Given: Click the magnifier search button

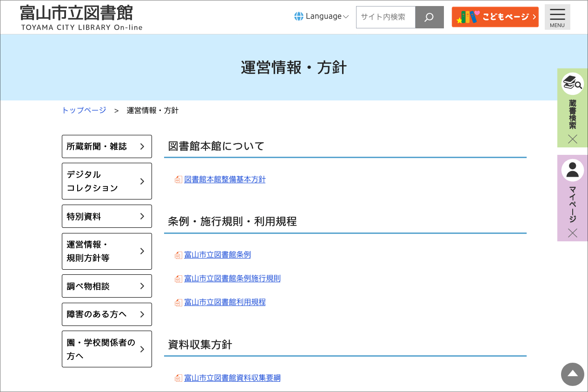Looking at the screenshot, I should click(429, 17).
